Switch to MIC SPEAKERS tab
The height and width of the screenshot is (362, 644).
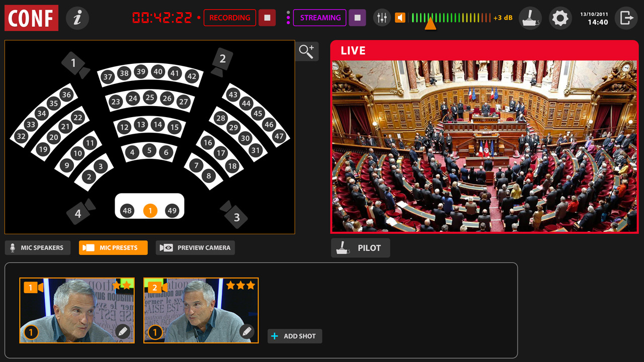click(x=38, y=248)
